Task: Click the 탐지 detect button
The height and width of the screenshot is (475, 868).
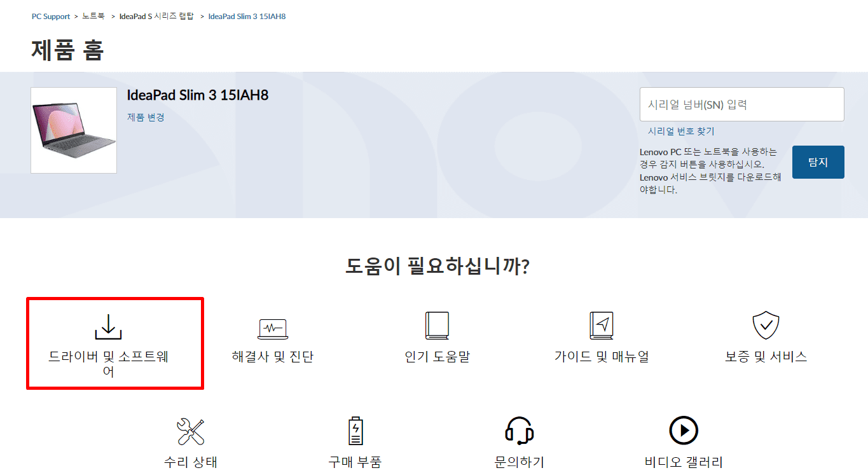Action: tap(818, 162)
